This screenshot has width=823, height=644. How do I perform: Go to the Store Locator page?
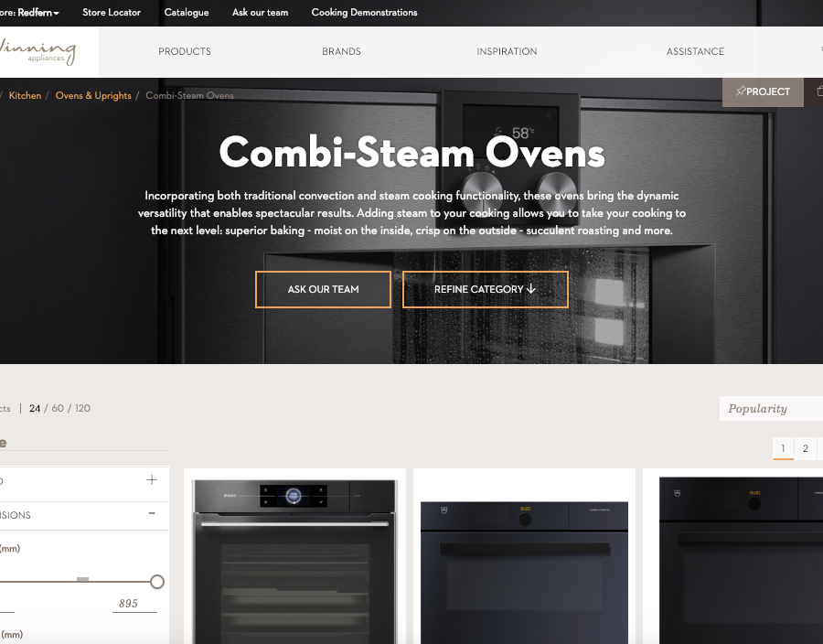(112, 13)
